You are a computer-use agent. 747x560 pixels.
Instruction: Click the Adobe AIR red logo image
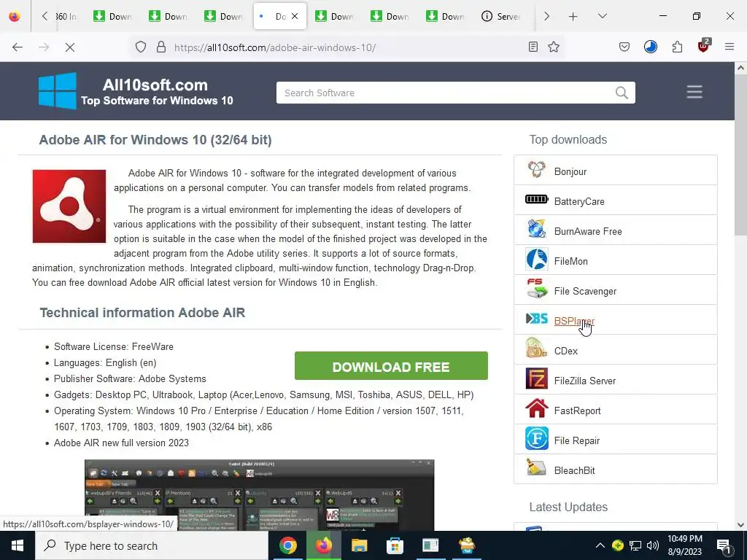(x=69, y=206)
